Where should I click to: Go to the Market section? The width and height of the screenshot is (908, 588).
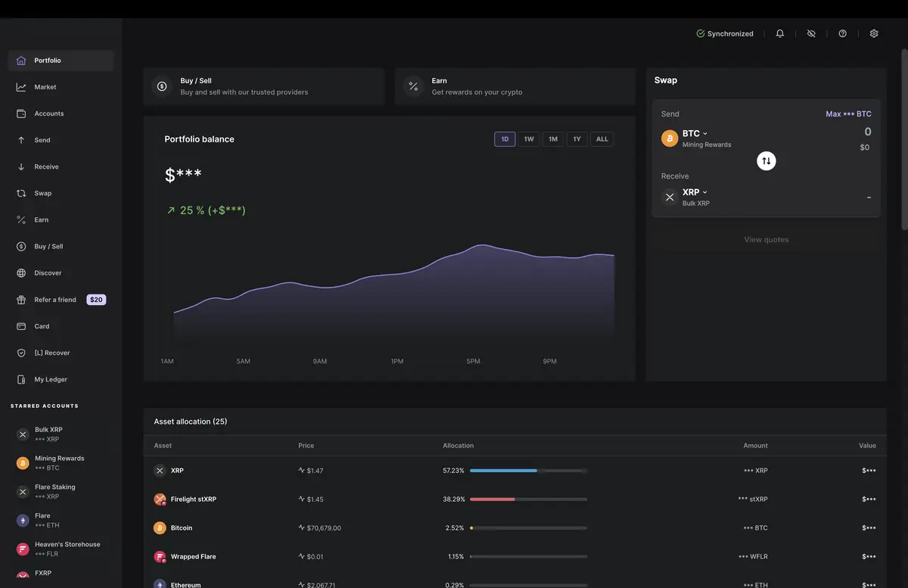pos(45,86)
